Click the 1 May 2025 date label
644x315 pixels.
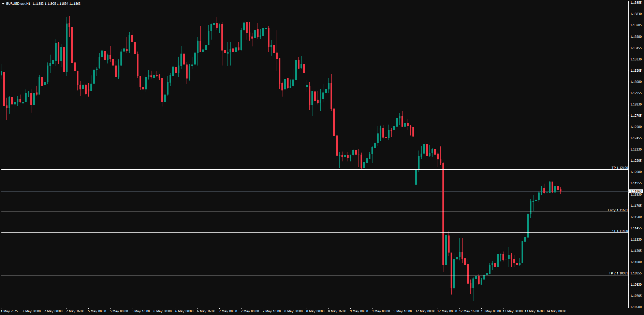pos(10,311)
